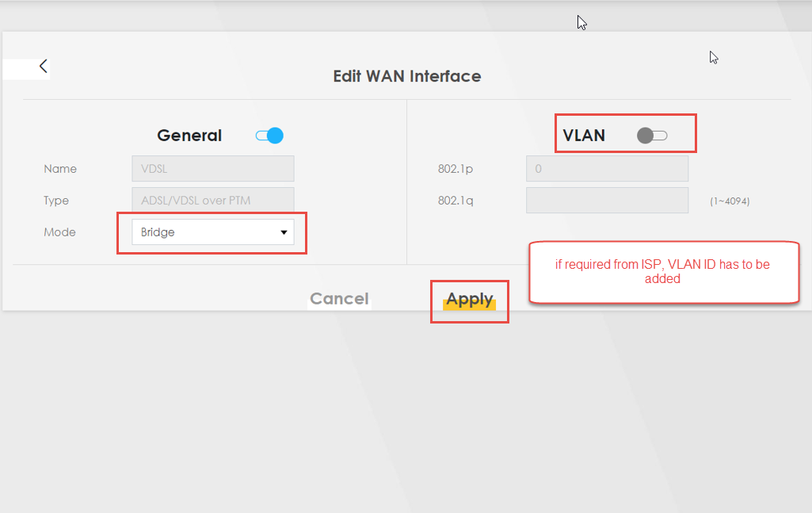Go back using the left chevron arrow
This screenshot has width=812, height=513.
43,67
